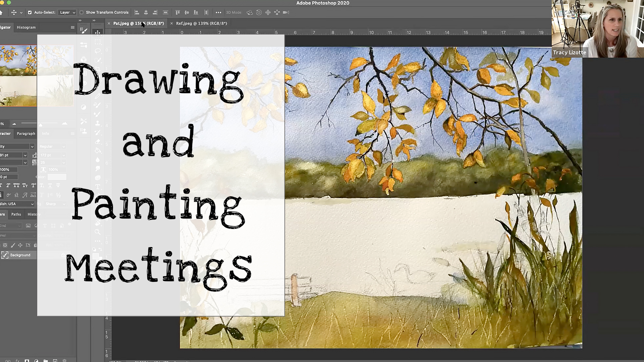Open the three-dots align and distribute options

pos(218,12)
